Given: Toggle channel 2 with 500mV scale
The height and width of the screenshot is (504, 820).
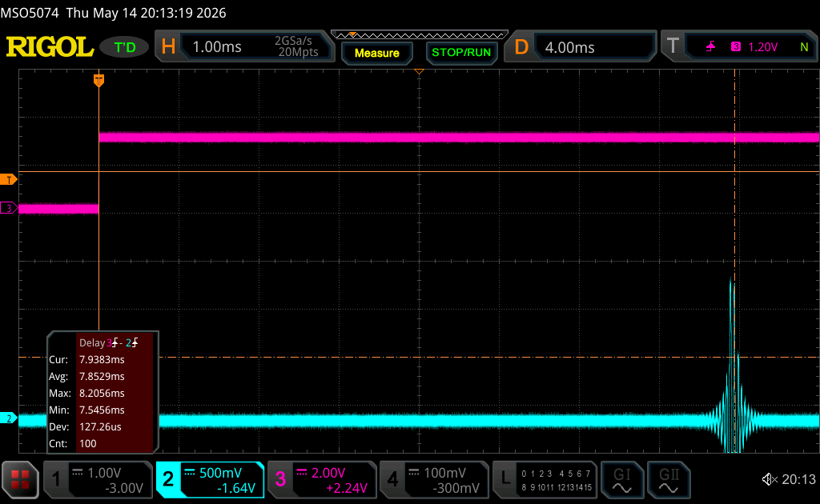Looking at the screenshot, I should (x=210, y=479).
